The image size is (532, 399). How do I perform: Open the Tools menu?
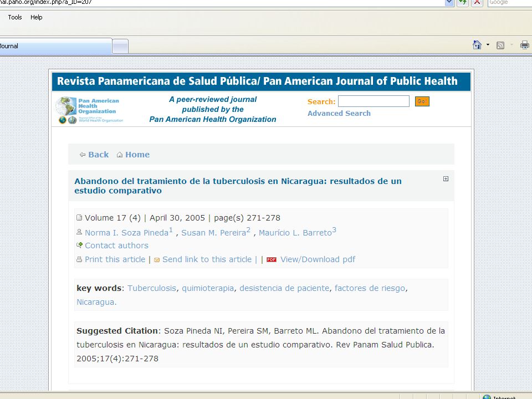click(x=15, y=17)
